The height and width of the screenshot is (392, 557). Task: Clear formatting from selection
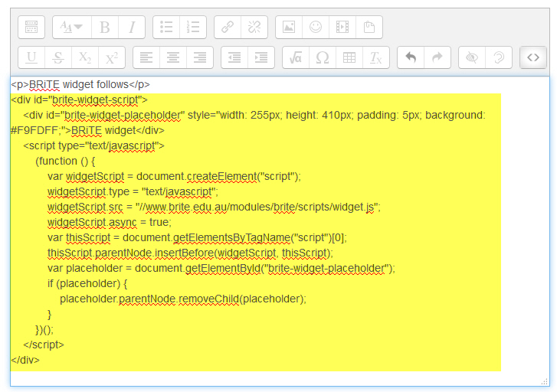tap(376, 57)
